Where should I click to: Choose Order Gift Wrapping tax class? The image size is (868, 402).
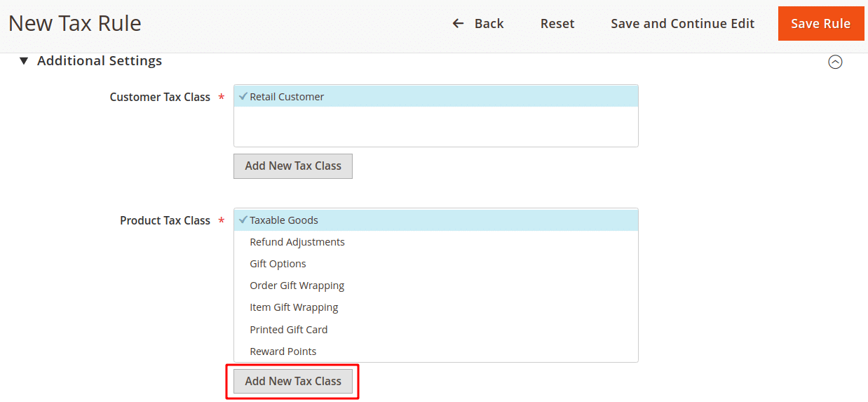[297, 286]
